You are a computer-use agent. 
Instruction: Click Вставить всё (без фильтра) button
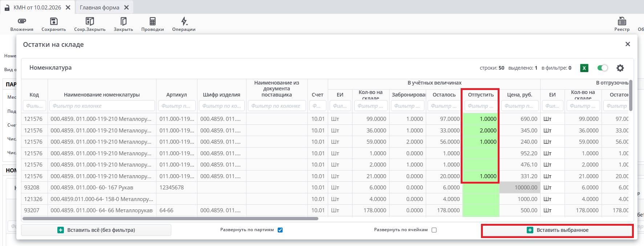[96, 230]
